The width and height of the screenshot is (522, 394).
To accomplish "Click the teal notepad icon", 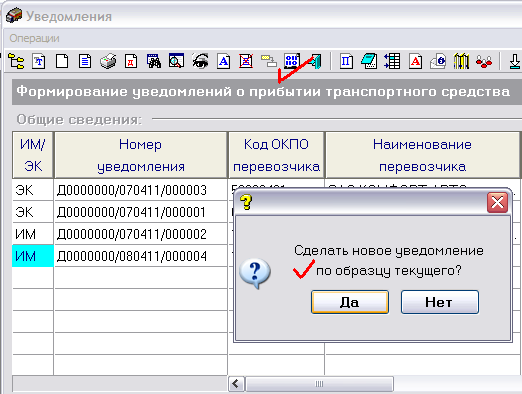I will [369, 61].
